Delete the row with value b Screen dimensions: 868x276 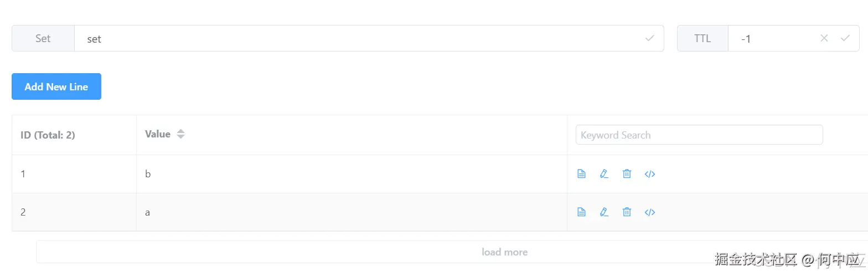click(x=627, y=174)
